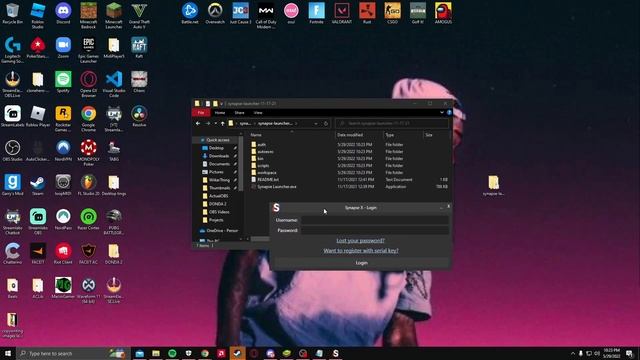Open the Zoom desktop icon
This screenshot has width=640, height=360.
(63, 47)
